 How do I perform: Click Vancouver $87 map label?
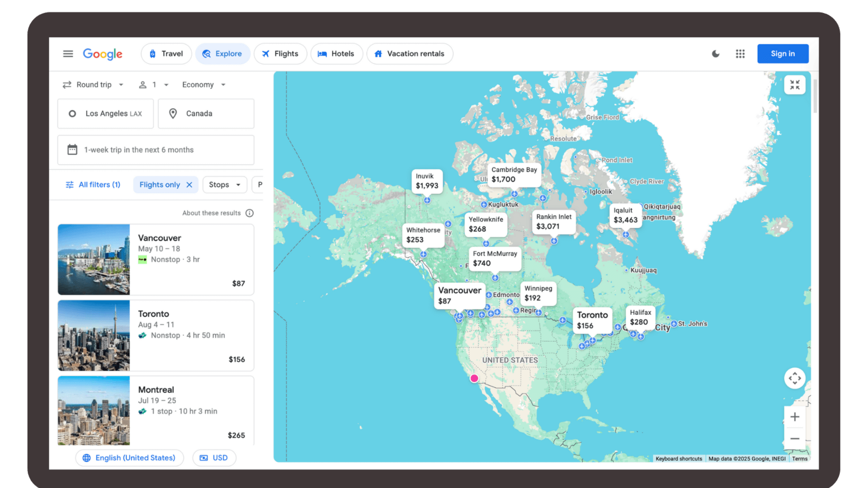(459, 296)
